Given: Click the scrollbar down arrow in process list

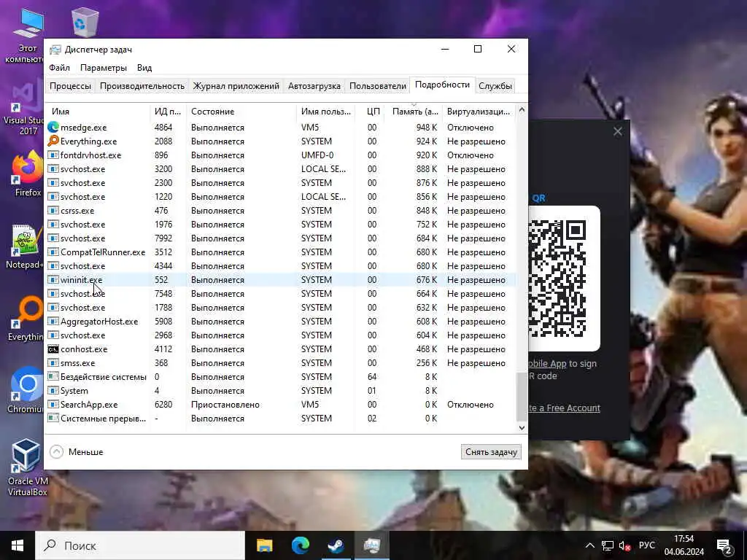Looking at the screenshot, I should (x=522, y=427).
